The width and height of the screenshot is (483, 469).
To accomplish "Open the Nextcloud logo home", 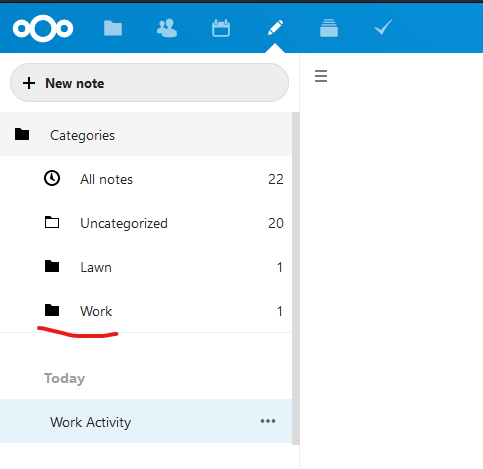I will click(x=43, y=28).
